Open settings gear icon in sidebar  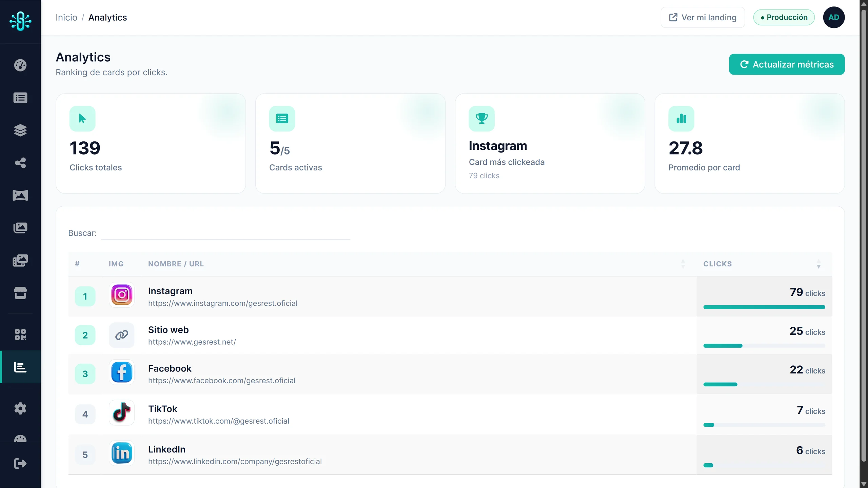(x=20, y=409)
